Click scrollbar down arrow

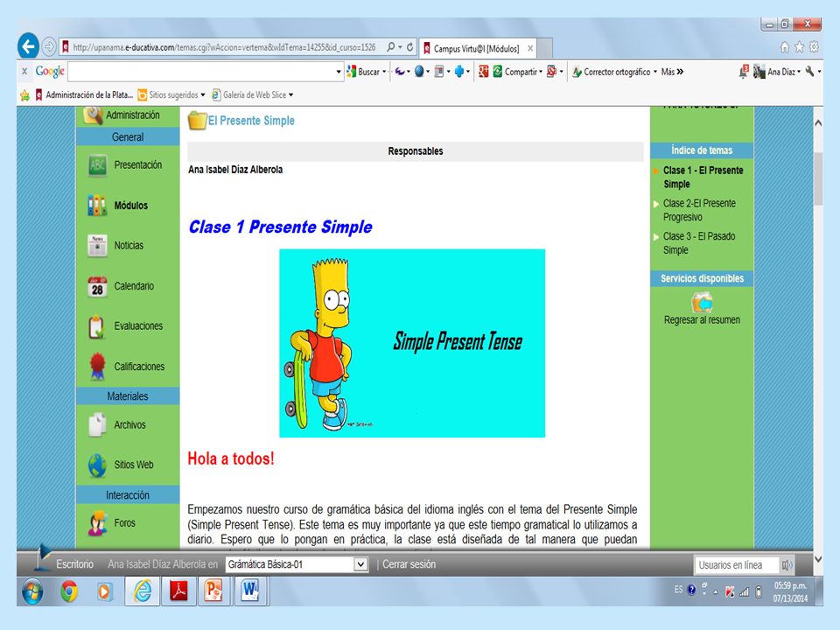[x=818, y=559]
